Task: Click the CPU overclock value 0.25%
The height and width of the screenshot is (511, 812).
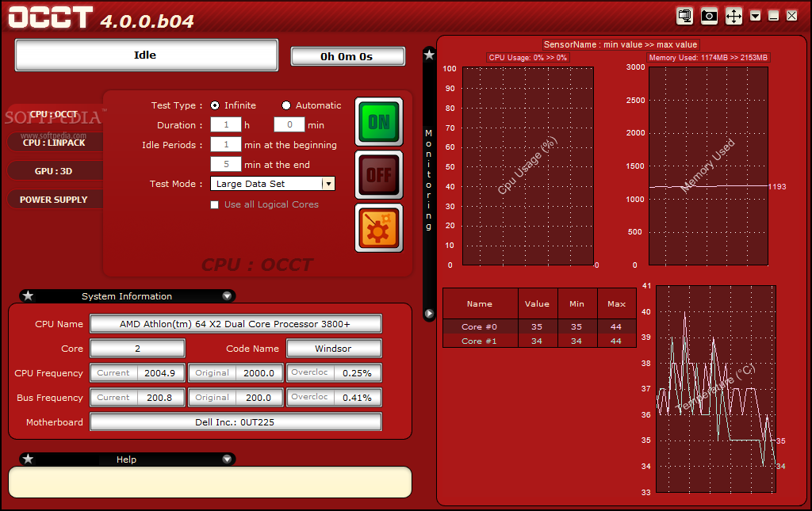Action: (x=358, y=373)
